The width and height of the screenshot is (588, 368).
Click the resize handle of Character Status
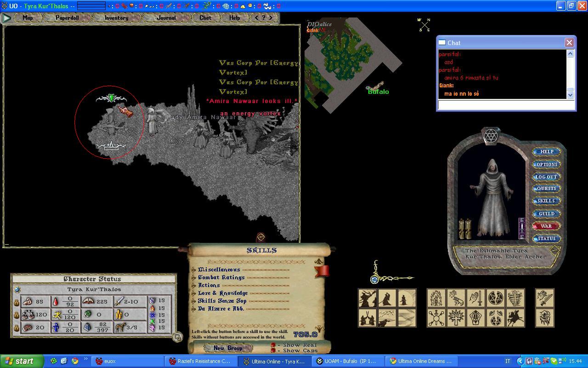[x=178, y=337]
